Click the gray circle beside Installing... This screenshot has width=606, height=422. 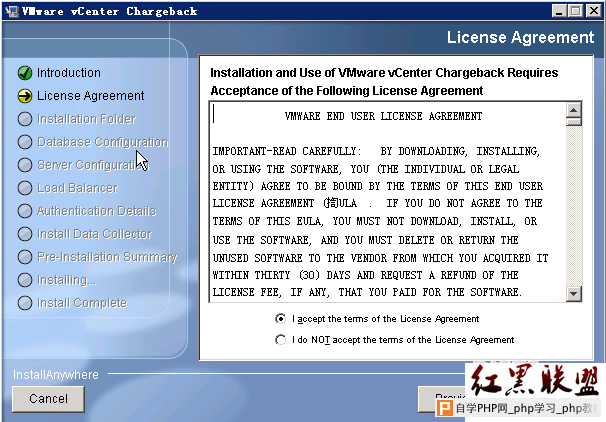(x=25, y=280)
